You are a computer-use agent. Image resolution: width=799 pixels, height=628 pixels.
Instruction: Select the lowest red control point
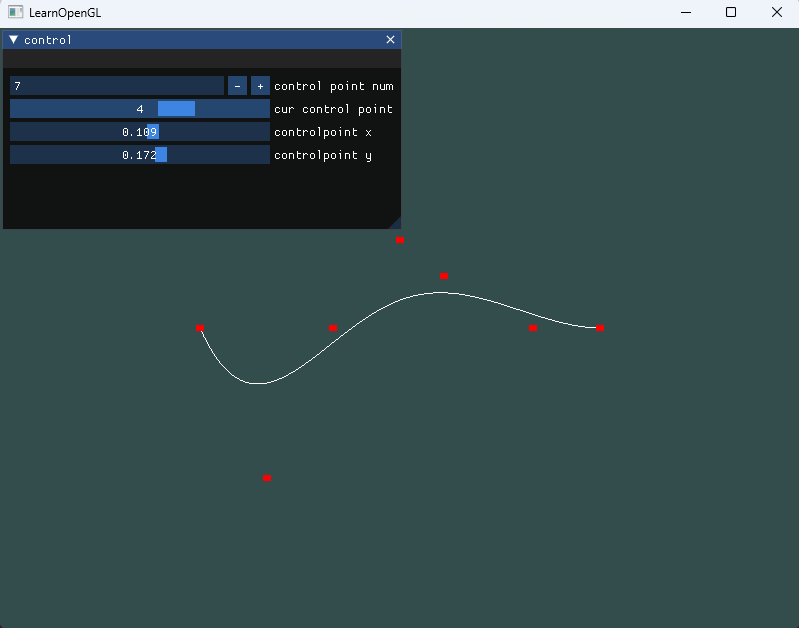pos(267,478)
